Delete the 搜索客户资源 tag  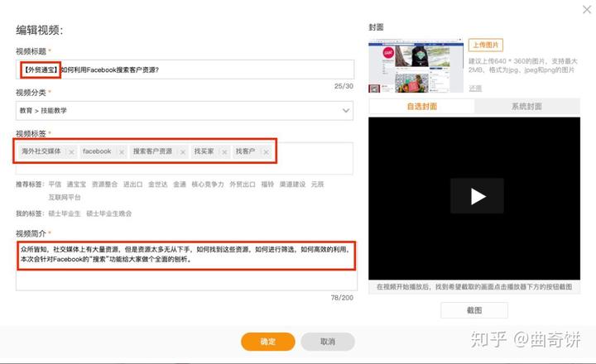pos(183,152)
